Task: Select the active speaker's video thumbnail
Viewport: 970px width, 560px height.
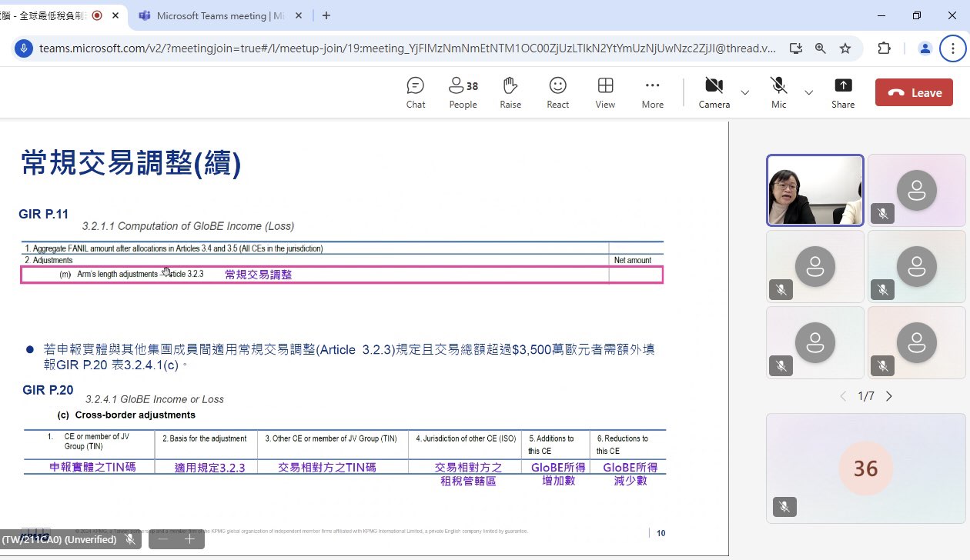Action: [814, 190]
